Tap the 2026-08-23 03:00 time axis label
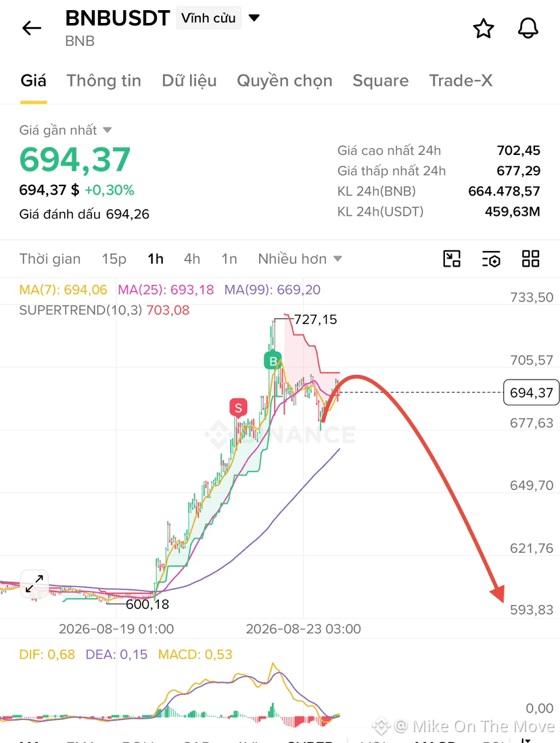Viewport: 560px width, 743px height. [x=303, y=629]
